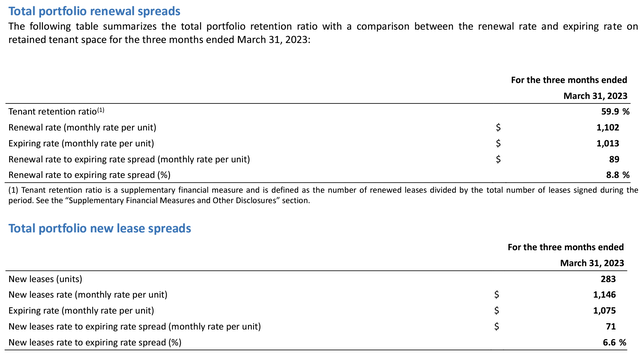The width and height of the screenshot is (640, 364).
Task: Click the dollar sign beside Renewal rate
Action: [498, 127]
